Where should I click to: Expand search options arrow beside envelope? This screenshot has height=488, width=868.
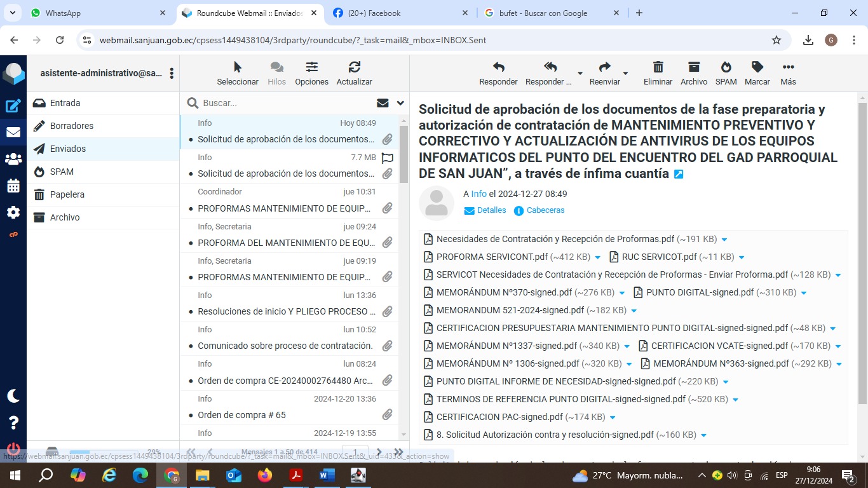(400, 103)
